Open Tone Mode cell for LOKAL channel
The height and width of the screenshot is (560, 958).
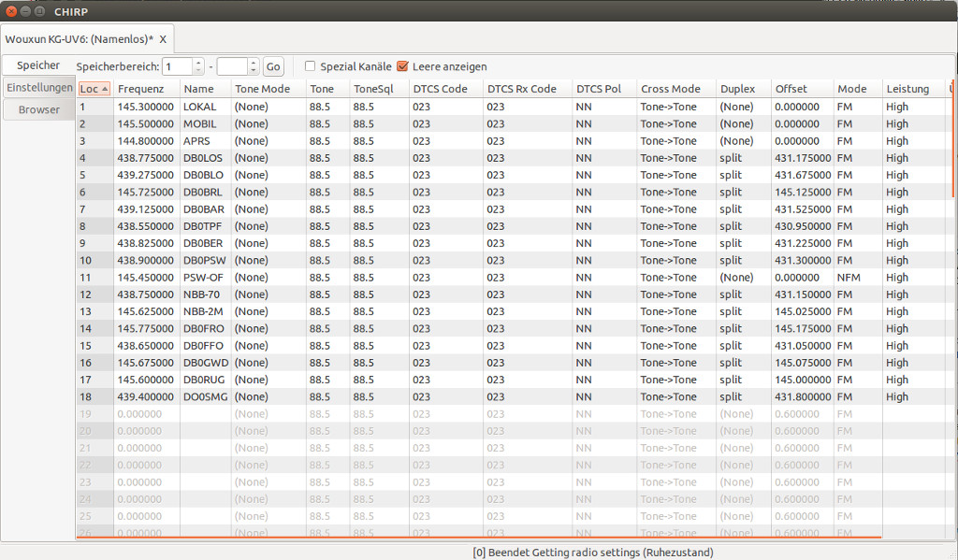[268, 107]
